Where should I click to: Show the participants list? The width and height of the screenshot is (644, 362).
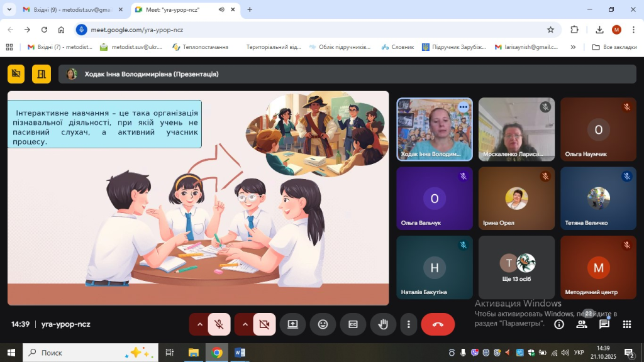582,324
